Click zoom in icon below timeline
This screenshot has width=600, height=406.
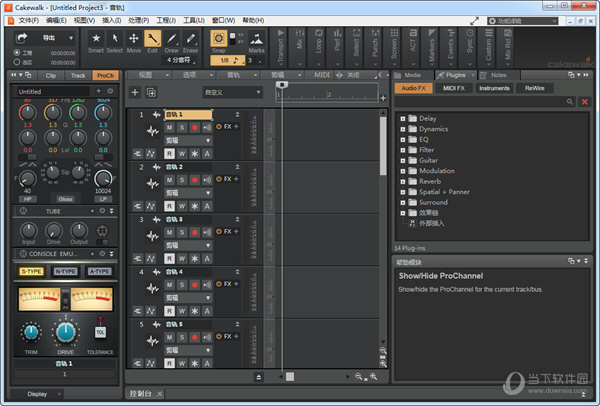373,377
